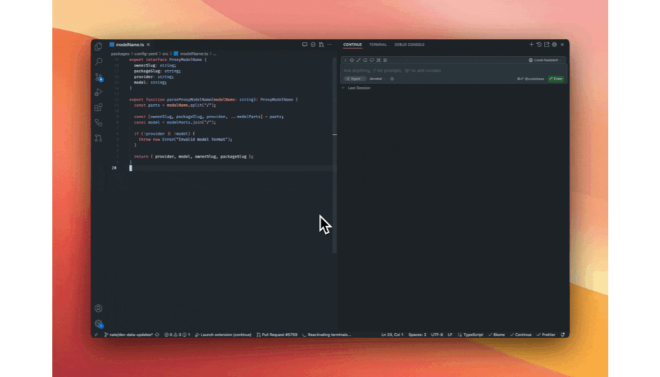Open the model selector dropdown next to Agent
Screen dimensions: 660x377
[x=378, y=79]
